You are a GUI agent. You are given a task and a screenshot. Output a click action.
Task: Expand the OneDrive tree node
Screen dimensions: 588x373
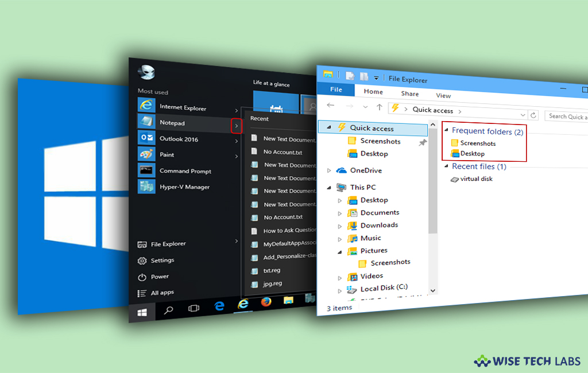[x=329, y=170]
